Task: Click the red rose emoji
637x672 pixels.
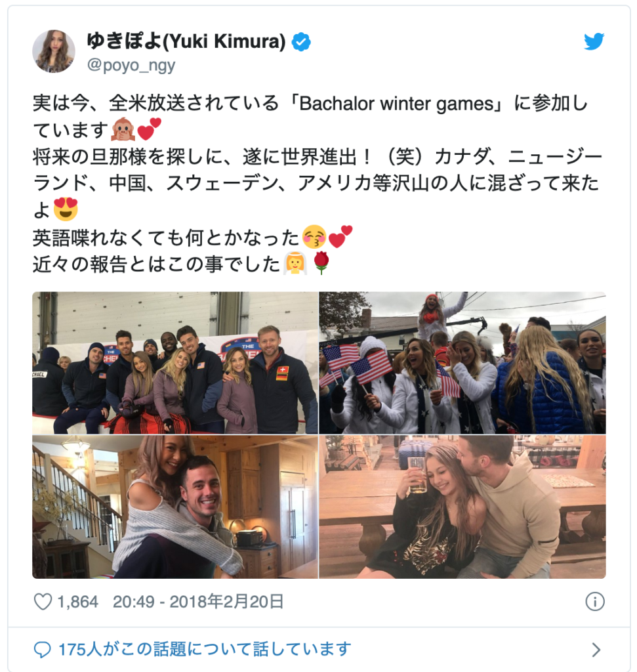Action: tap(321, 262)
